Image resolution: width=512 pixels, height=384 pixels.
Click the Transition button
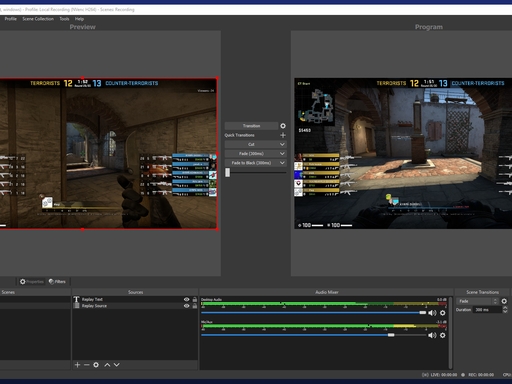[251, 126]
